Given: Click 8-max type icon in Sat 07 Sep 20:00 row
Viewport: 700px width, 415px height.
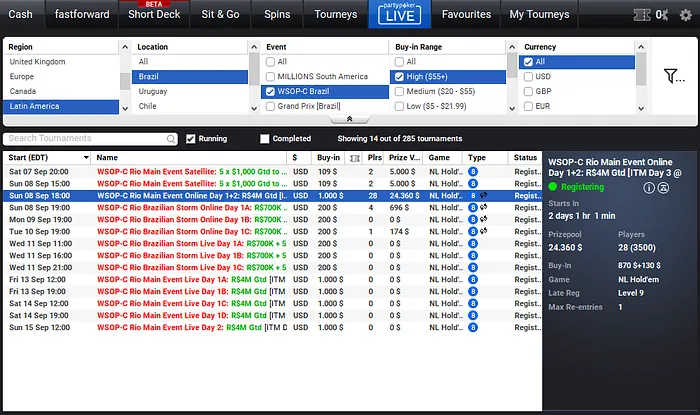Looking at the screenshot, I should pyautogui.click(x=473, y=171).
